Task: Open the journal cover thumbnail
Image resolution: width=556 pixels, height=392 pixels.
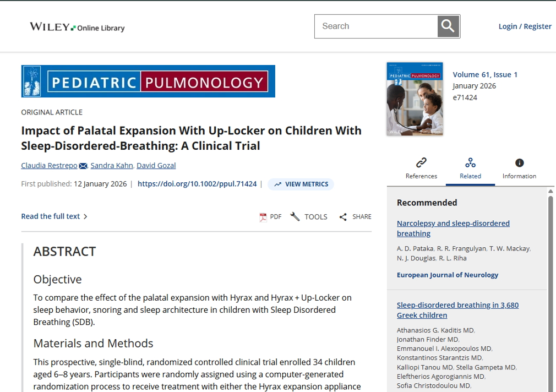Action: 415,99
